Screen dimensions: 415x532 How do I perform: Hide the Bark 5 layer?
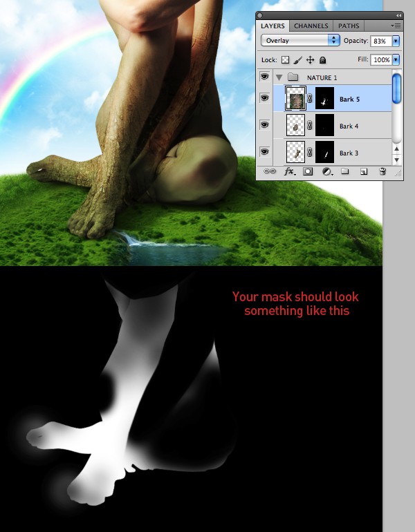264,98
